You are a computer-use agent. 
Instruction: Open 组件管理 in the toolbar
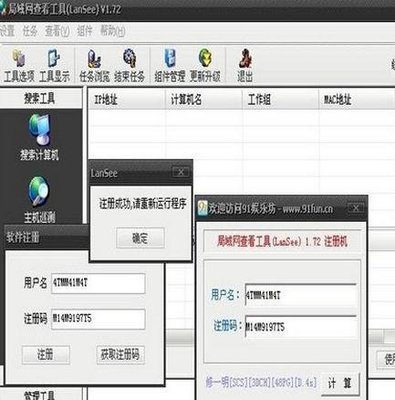[x=170, y=66]
